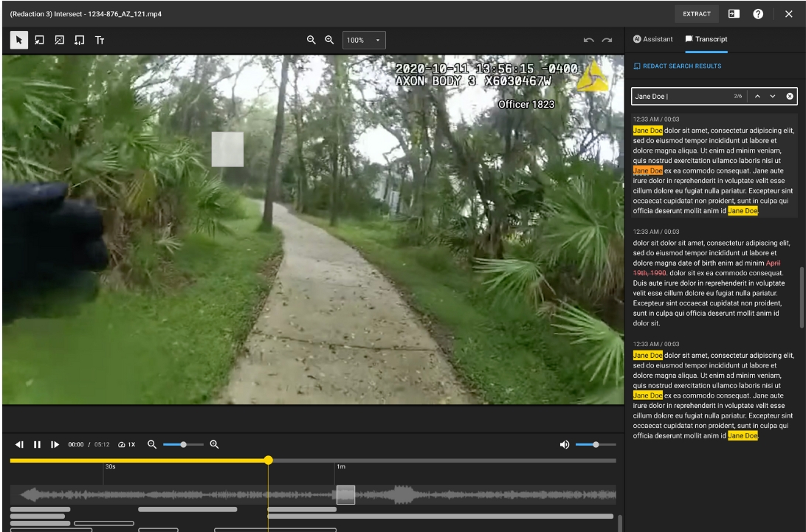The image size is (806, 532).
Task: Click the undo arrow
Action: pos(588,41)
